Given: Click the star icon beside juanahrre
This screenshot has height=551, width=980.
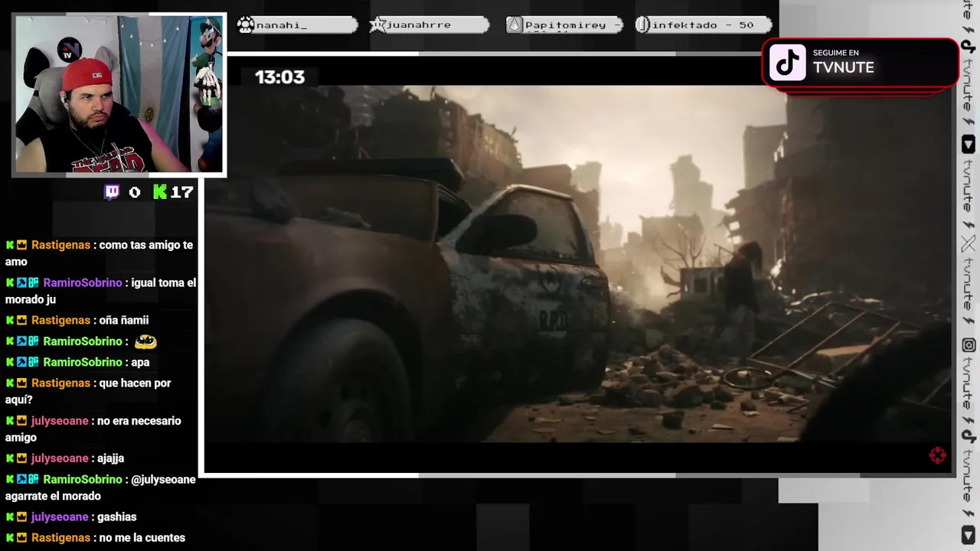Looking at the screenshot, I should pos(377,25).
